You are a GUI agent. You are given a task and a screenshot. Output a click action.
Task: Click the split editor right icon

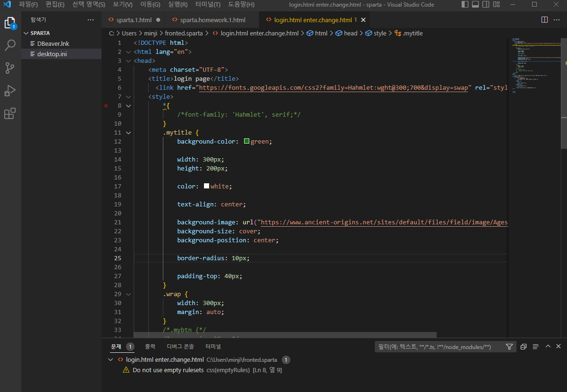(x=544, y=20)
